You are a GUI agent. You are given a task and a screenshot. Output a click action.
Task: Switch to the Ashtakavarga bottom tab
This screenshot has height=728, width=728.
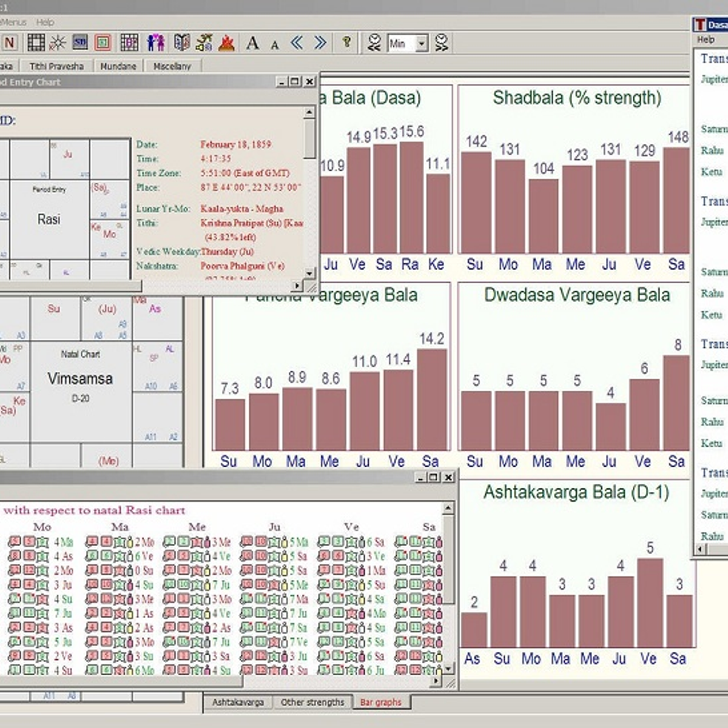coord(238,702)
